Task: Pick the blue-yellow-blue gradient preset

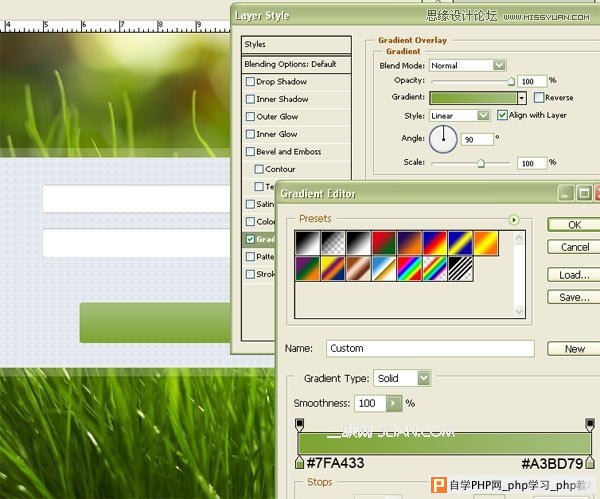Action: [x=461, y=243]
